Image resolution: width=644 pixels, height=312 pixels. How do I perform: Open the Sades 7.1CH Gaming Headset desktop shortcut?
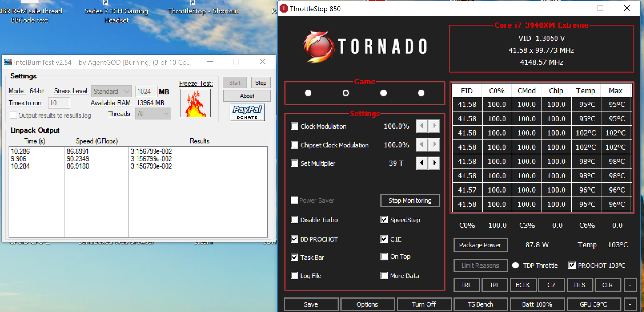coord(116,15)
